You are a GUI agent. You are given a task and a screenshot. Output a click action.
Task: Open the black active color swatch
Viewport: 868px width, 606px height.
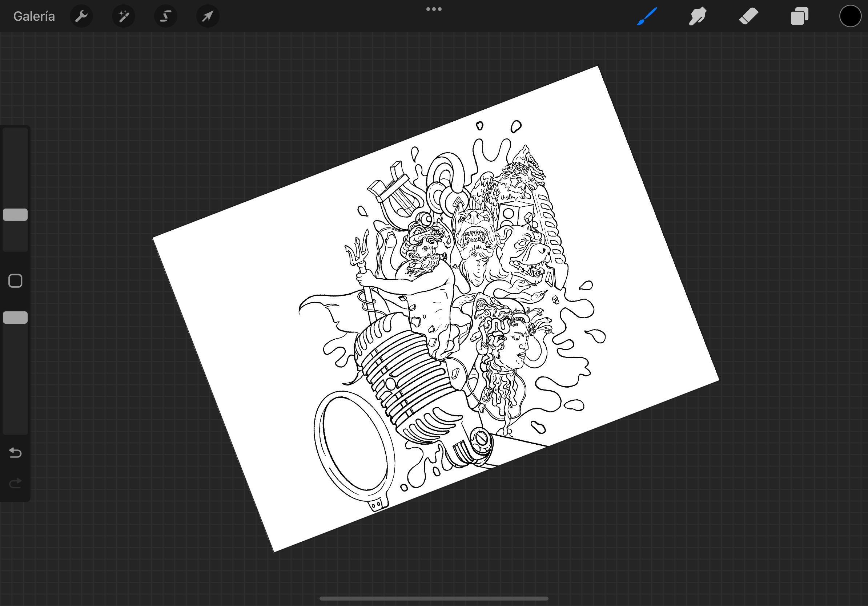point(850,16)
